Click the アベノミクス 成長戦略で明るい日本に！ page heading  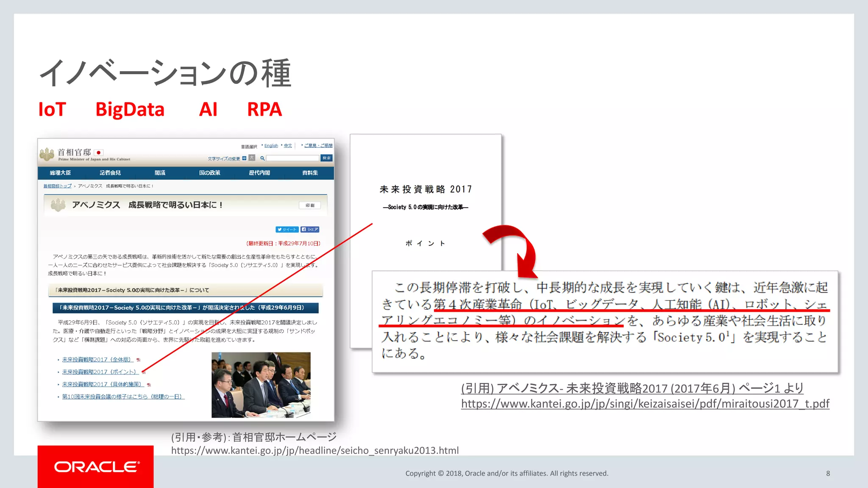coord(147,205)
